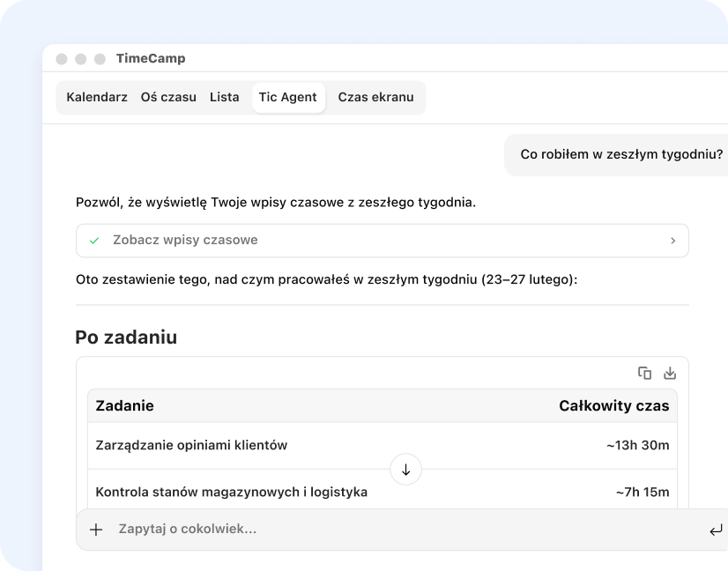Click the plus icon in message box
The image size is (728, 571).
coord(96,530)
